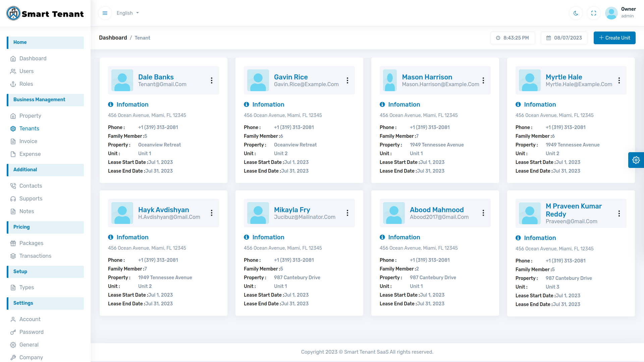
Task: Open the floating settings gear panel
Action: point(636,160)
